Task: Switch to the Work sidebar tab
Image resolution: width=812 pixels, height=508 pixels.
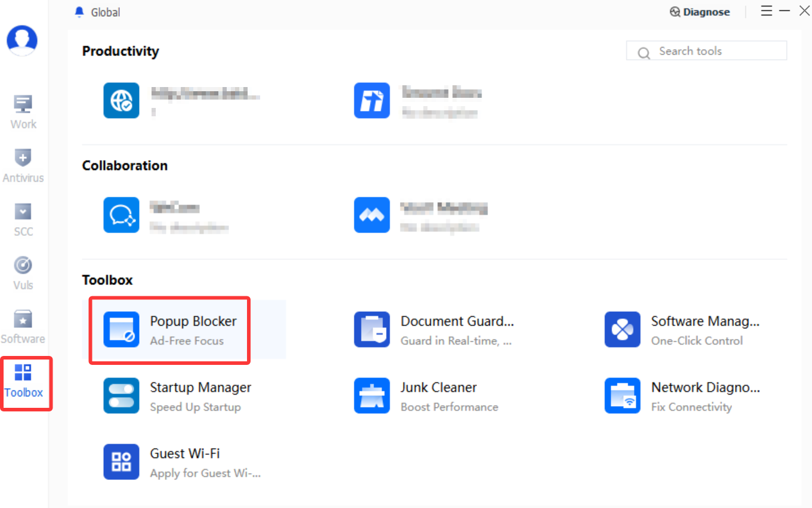Action: 23,112
